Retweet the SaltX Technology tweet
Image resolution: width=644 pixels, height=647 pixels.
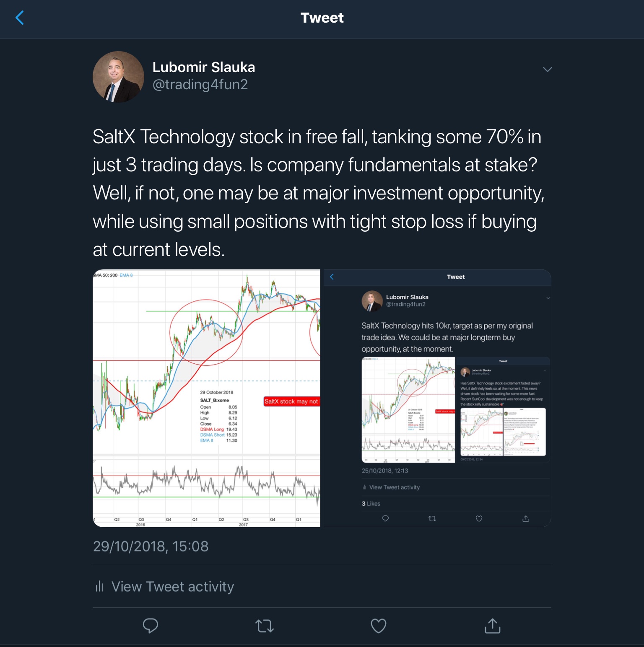pos(265,626)
